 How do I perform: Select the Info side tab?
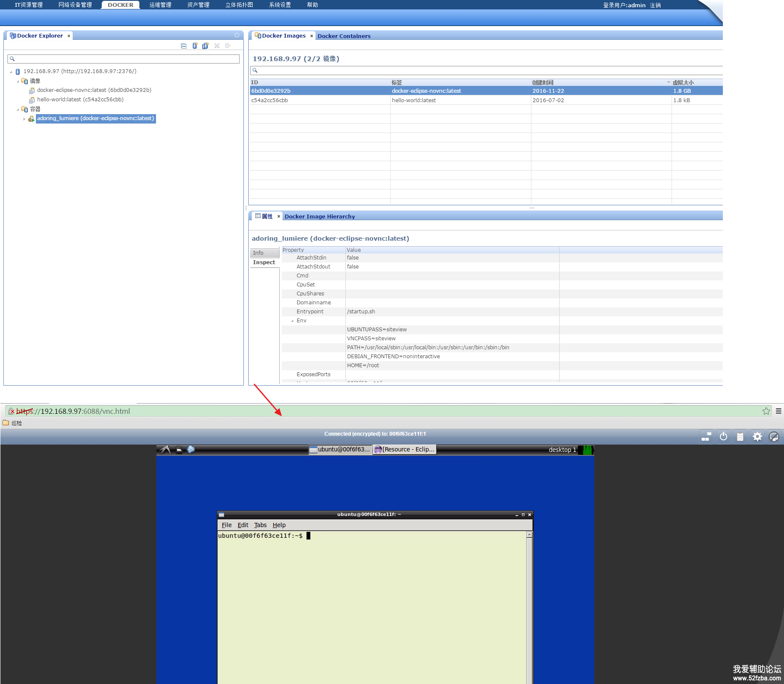[265, 253]
